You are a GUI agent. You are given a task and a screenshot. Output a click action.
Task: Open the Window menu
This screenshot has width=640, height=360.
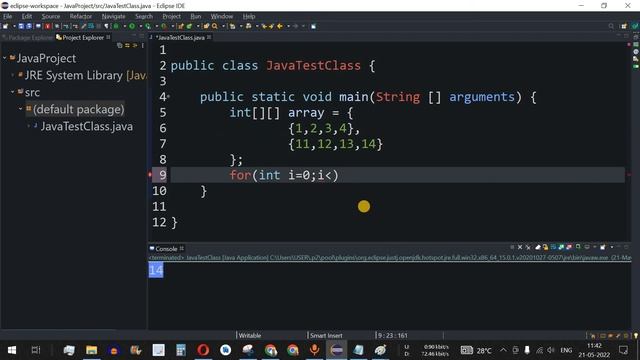point(222,16)
